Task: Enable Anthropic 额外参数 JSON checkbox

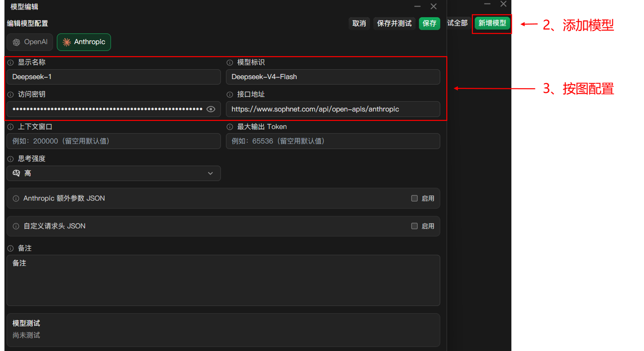Action: coord(414,198)
